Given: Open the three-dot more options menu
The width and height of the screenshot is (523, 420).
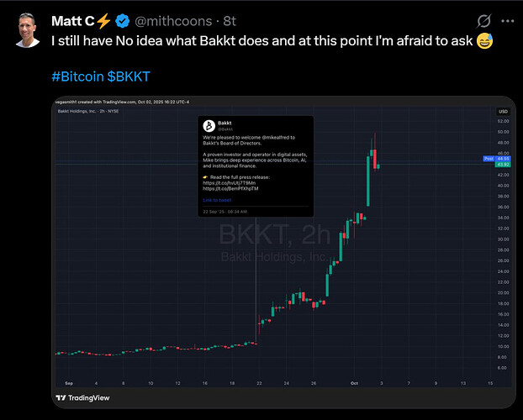Looking at the screenshot, I should pos(507,21).
